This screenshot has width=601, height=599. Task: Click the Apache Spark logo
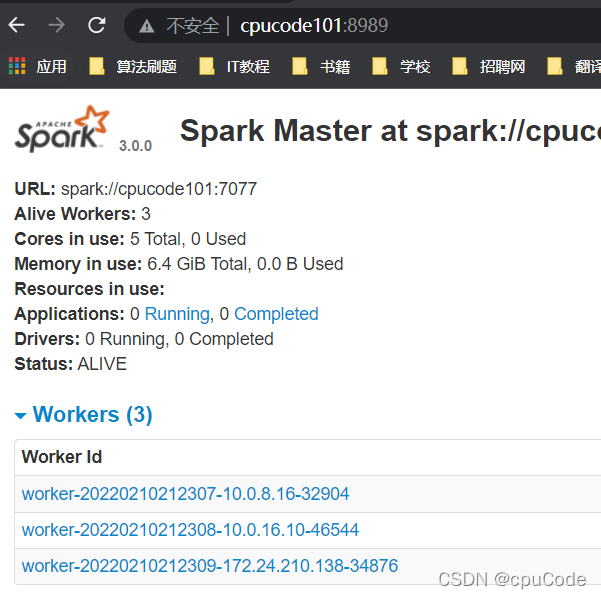point(62,129)
